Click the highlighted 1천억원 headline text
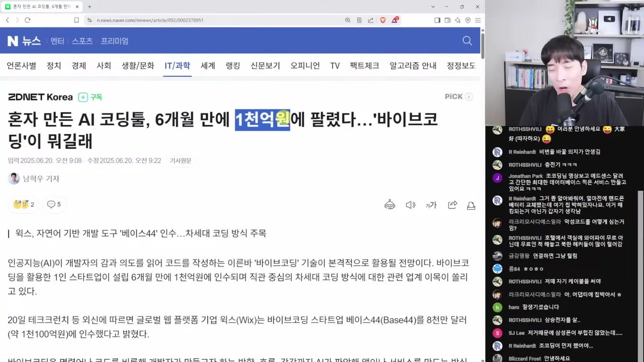Image resolution: width=644 pixels, height=362 pixels. click(x=262, y=120)
